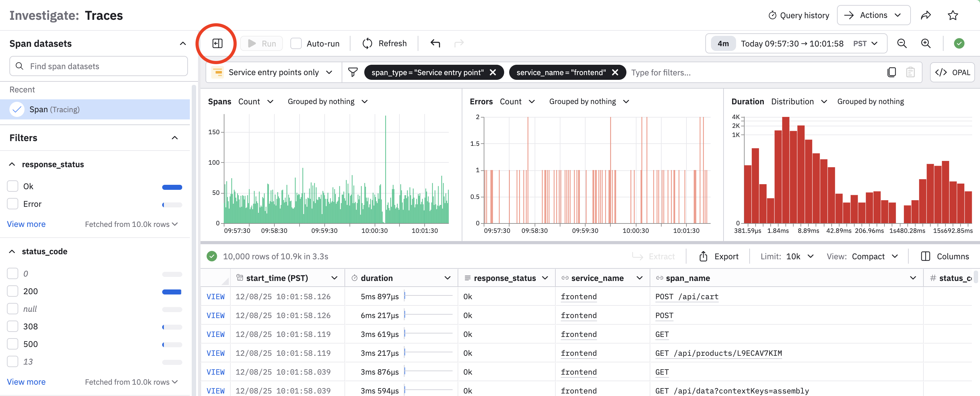Click the zoom in time range icon
980x396 pixels.
click(x=926, y=43)
